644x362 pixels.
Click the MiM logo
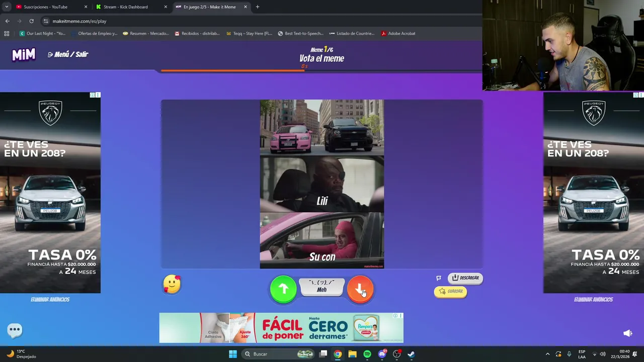tap(24, 54)
